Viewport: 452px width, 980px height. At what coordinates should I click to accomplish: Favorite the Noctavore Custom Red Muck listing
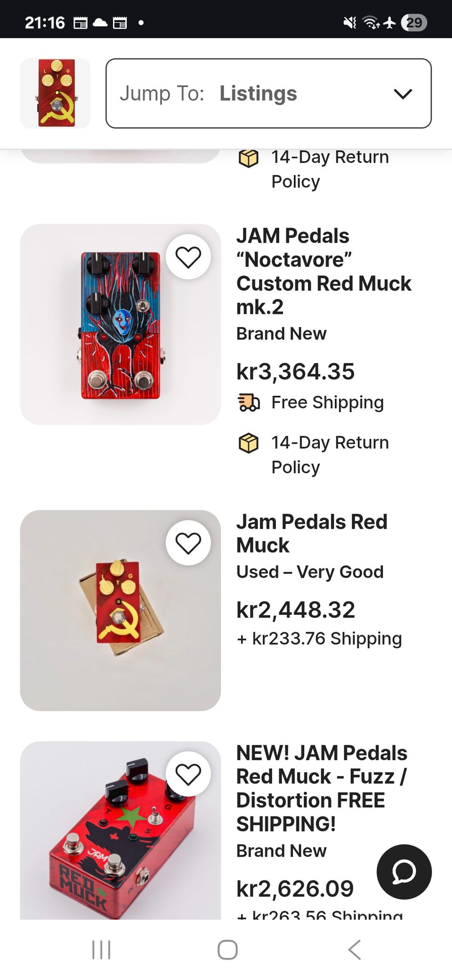[x=188, y=257]
